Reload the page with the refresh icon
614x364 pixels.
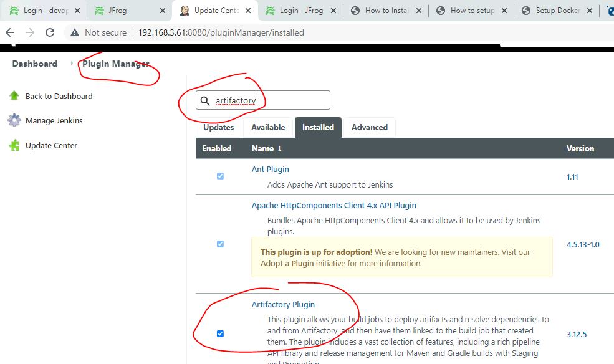point(50,32)
